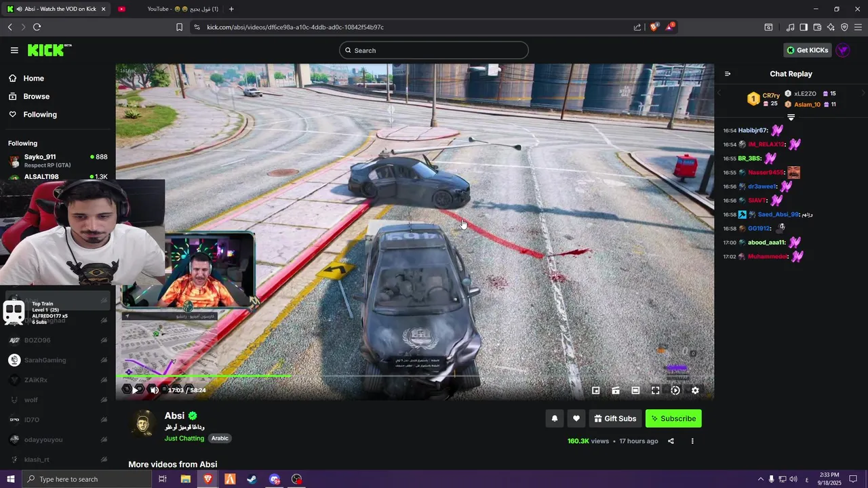Click the Kick logo
This screenshot has width=868, height=488.
49,50
